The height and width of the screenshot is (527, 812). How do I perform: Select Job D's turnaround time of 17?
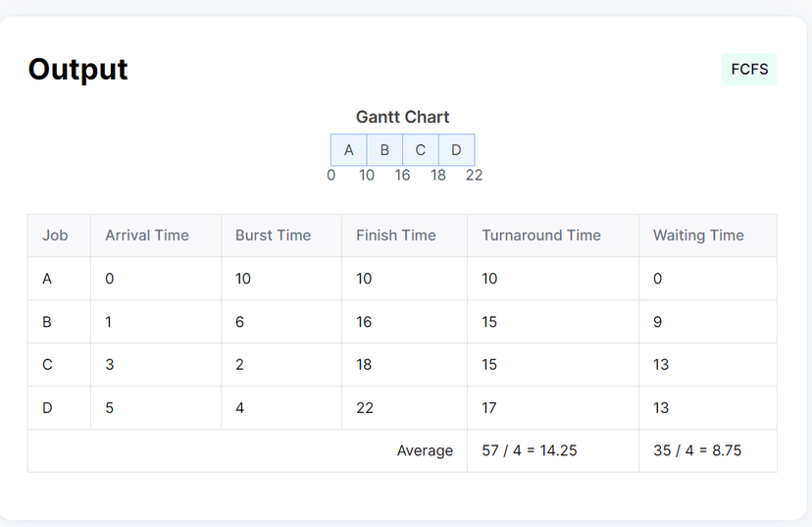coord(489,407)
